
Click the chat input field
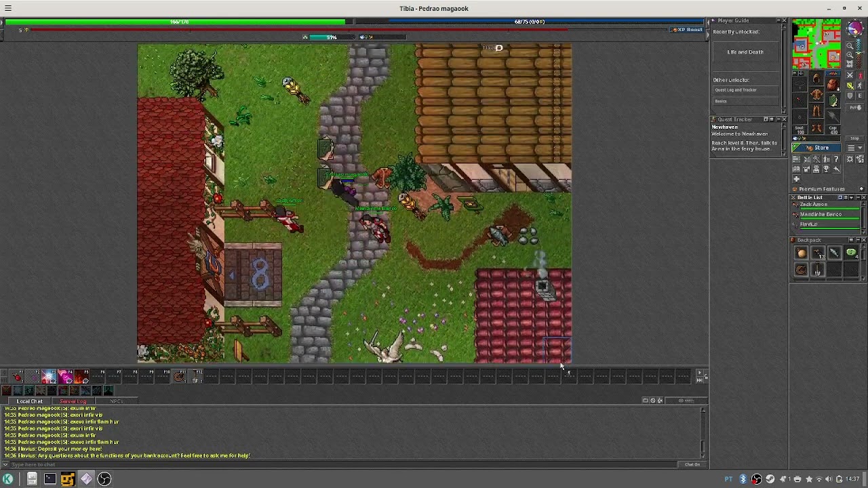[x=342, y=464]
